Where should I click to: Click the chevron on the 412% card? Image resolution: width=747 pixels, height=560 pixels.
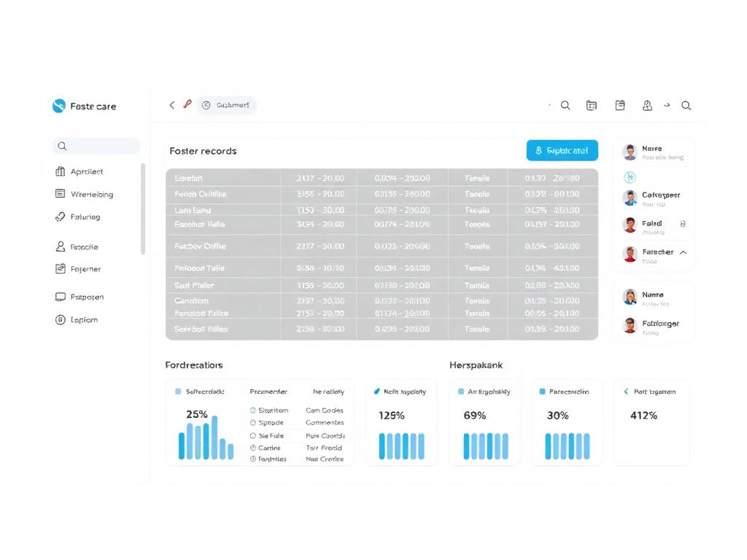point(626,392)
